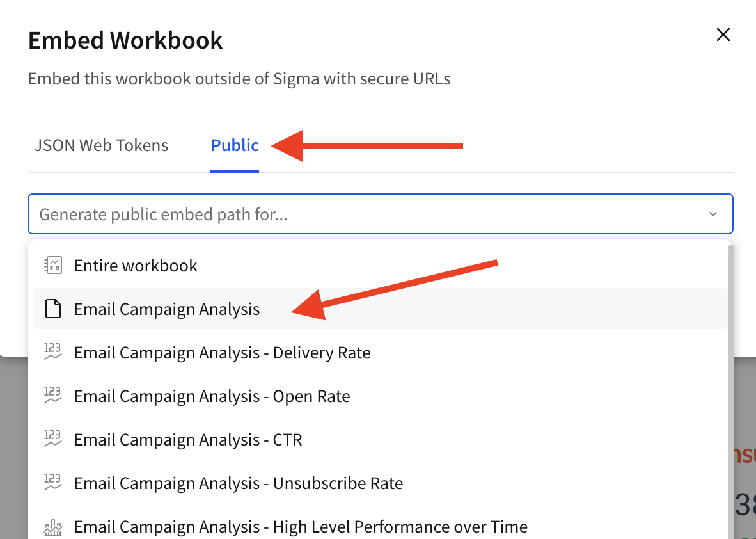Viewport: 756px width, 539px height.
Task: Click the KPI icon next to Unsubscribe Rate
Action: pos(52,483)
